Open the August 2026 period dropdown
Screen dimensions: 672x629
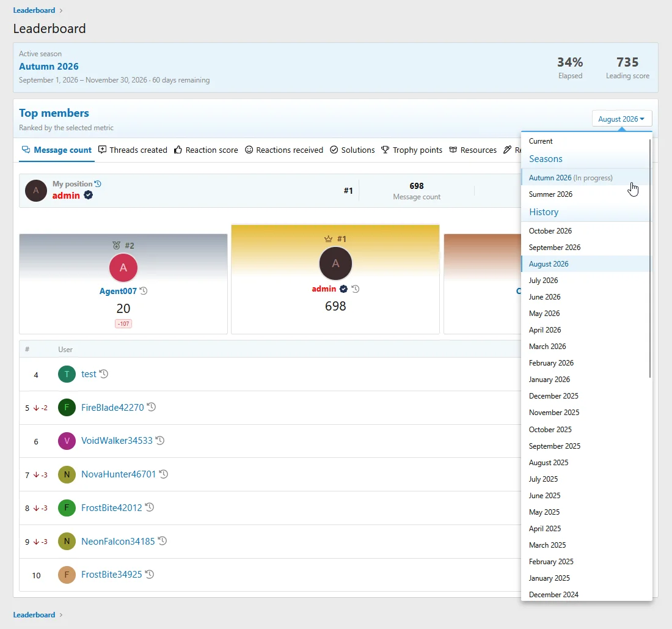point(622,119)
